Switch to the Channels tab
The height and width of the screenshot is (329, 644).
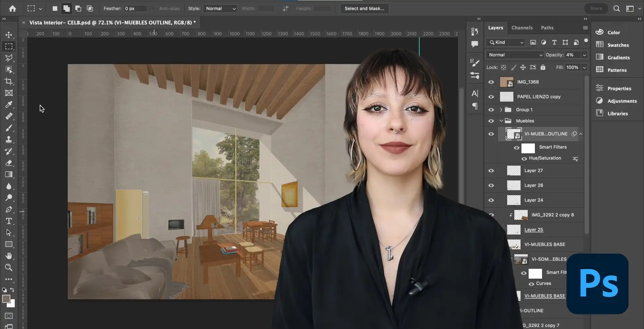tap(522, 28)
